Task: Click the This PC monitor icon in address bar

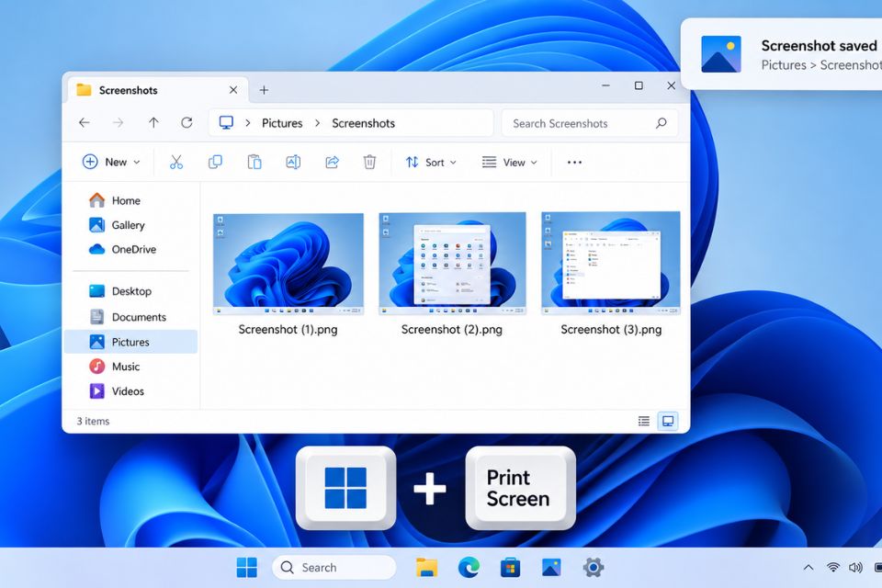Action: (x=226, y=123)
